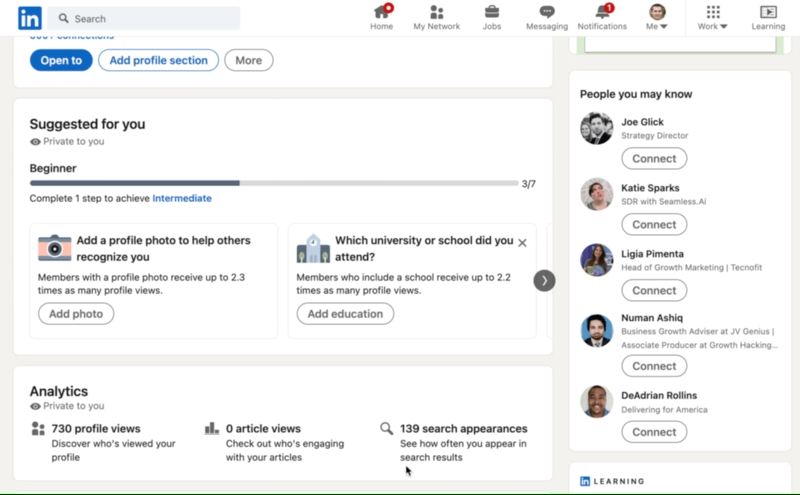Image resolution: width=800 pixels, height=495 pixels.
Task: Open the DeAdrian Rollins name link
Action: tap(659, 395)
